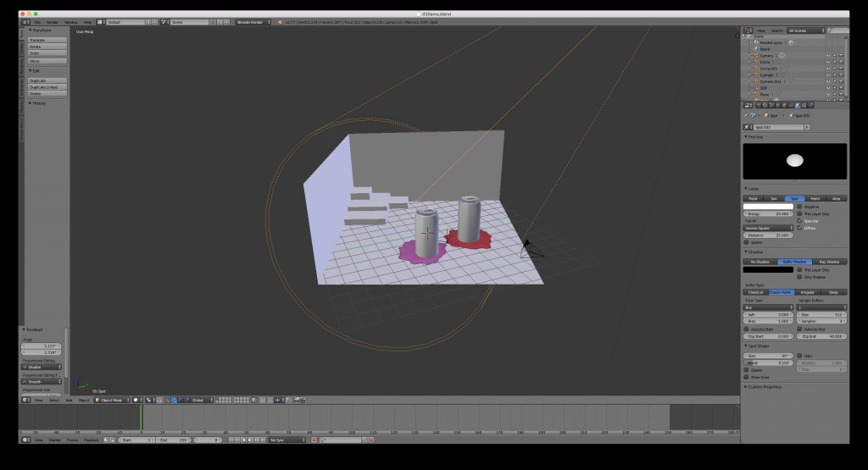Click the viewport shading sphere icon
The height and width of the screenshot is (470, 868).
coord(136,400)
